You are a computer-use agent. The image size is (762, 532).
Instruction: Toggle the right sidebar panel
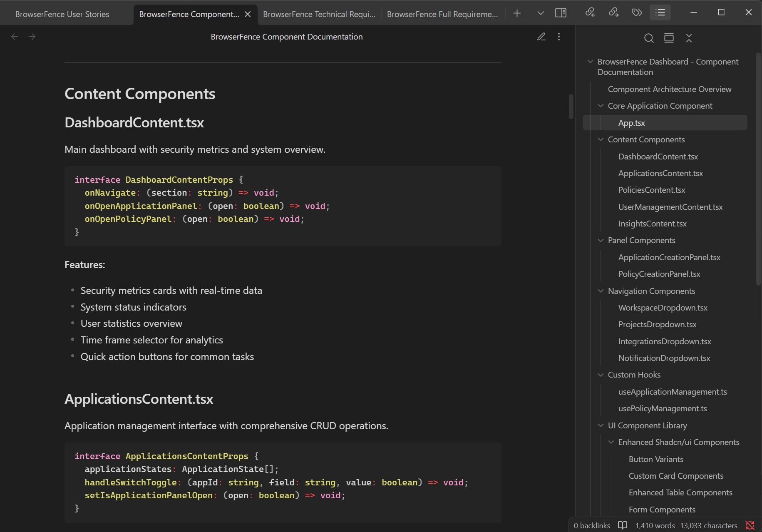tap(561, 13)
